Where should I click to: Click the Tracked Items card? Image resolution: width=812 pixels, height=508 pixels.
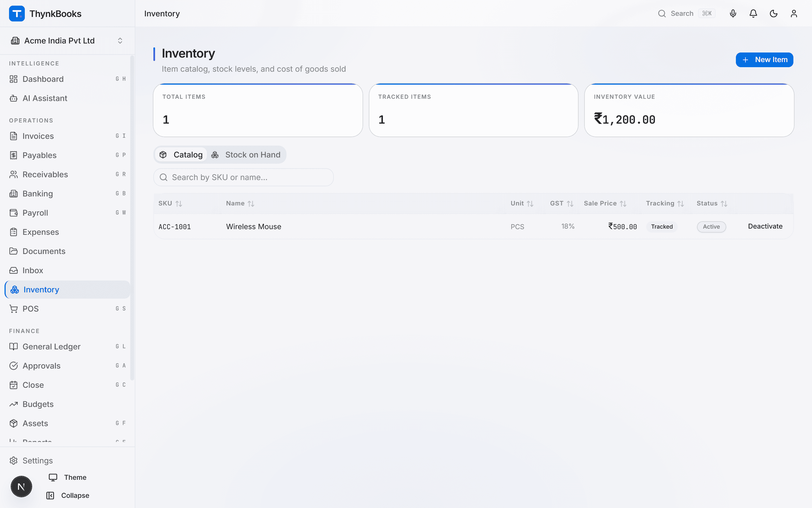click(473, 110)
